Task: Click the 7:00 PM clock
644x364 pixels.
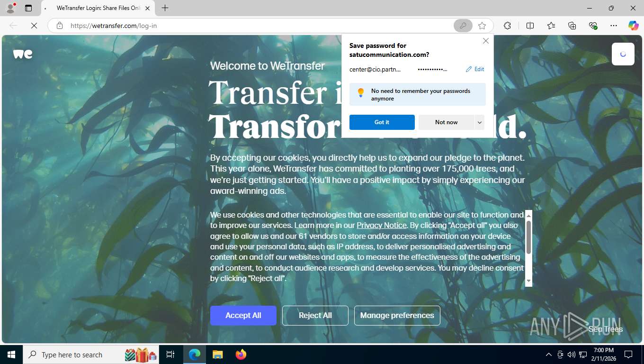Action: coord(603,350)
